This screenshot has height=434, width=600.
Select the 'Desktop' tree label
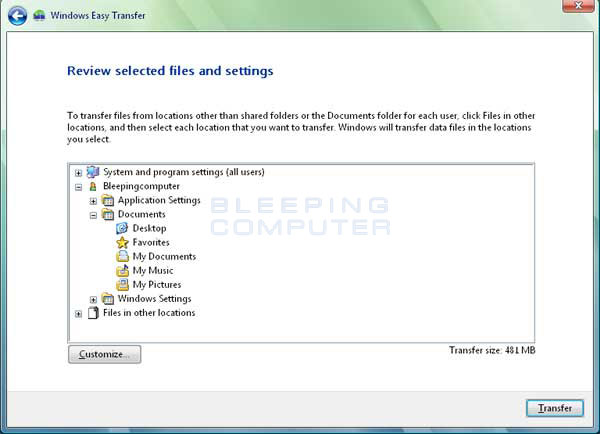click(x=149, y=228)
